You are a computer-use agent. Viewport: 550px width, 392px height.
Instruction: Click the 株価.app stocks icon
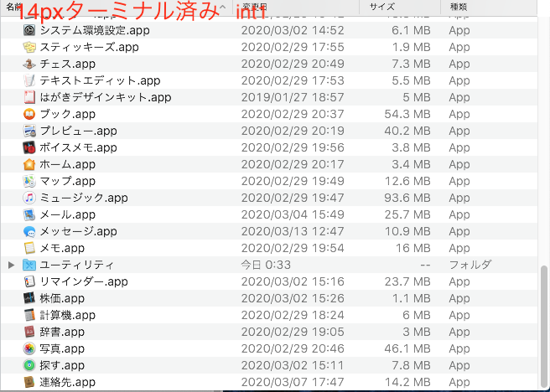point(29,298)
